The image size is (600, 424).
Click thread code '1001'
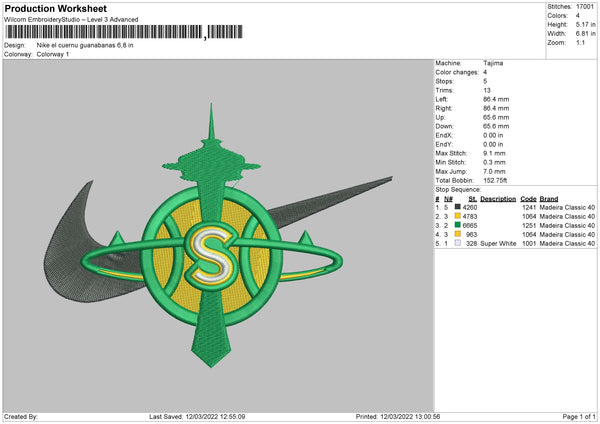coord(529,244)
